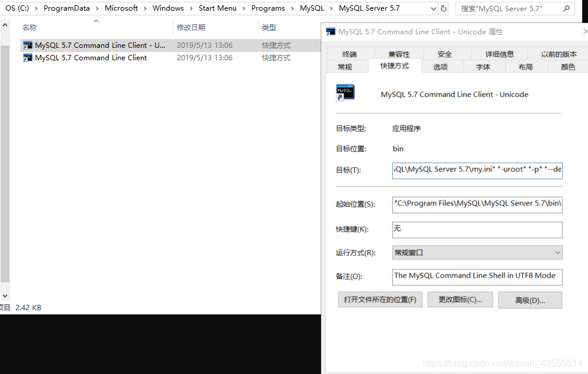Click the MySQL Command Line Client - Unicode shortcut icon
Image resolution: width=588 pixels, height=374 pixels.
point(28,45)
